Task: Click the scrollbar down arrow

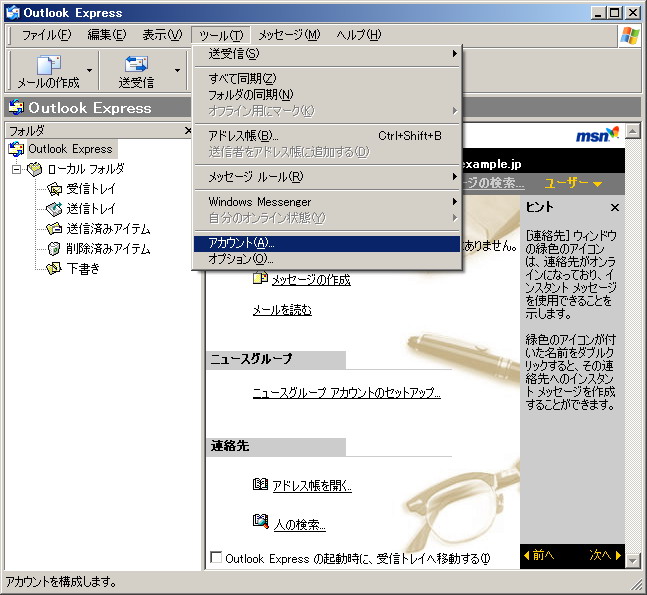Action: (633, 561)
